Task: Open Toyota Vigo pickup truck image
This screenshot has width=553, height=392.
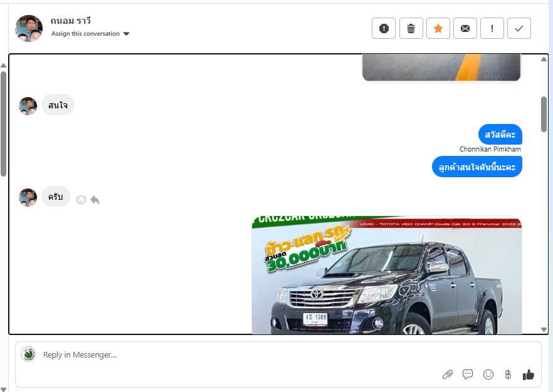Action: tap(387, 275)
